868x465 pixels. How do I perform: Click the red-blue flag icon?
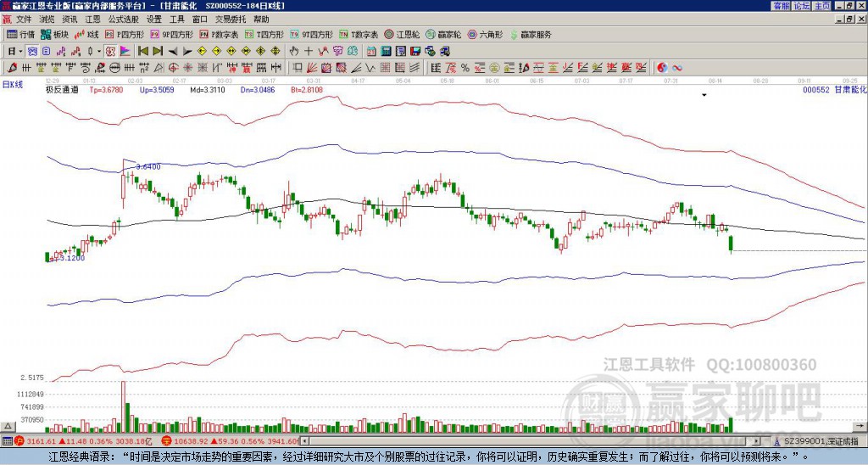[x=125, y=52]
